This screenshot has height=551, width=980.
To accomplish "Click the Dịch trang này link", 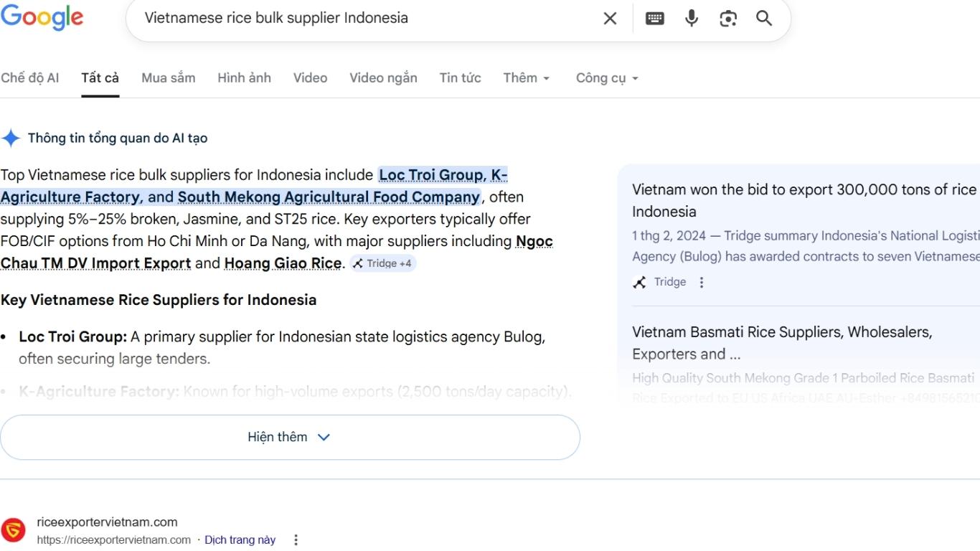I will (240, 540).
